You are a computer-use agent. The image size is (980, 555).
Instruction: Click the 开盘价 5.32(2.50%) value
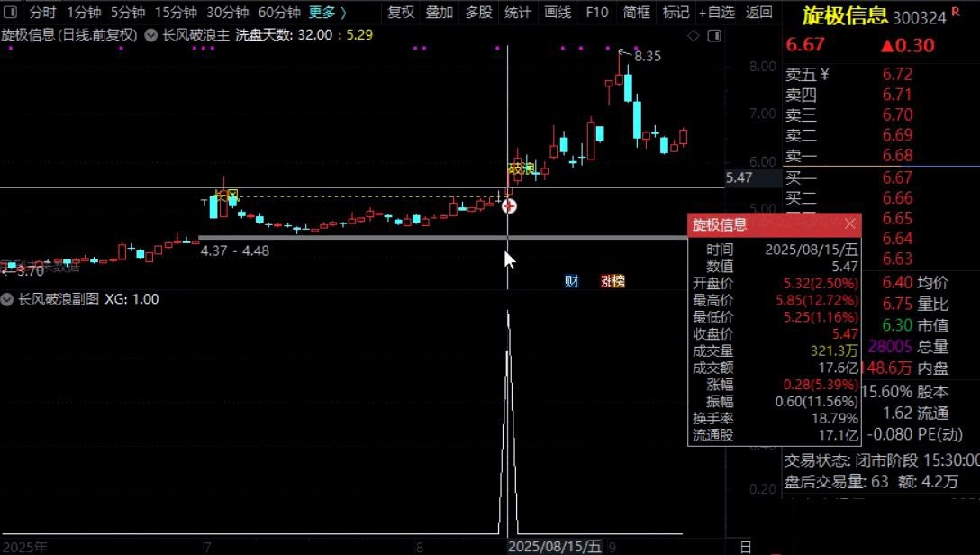click(x=821, y=283)
